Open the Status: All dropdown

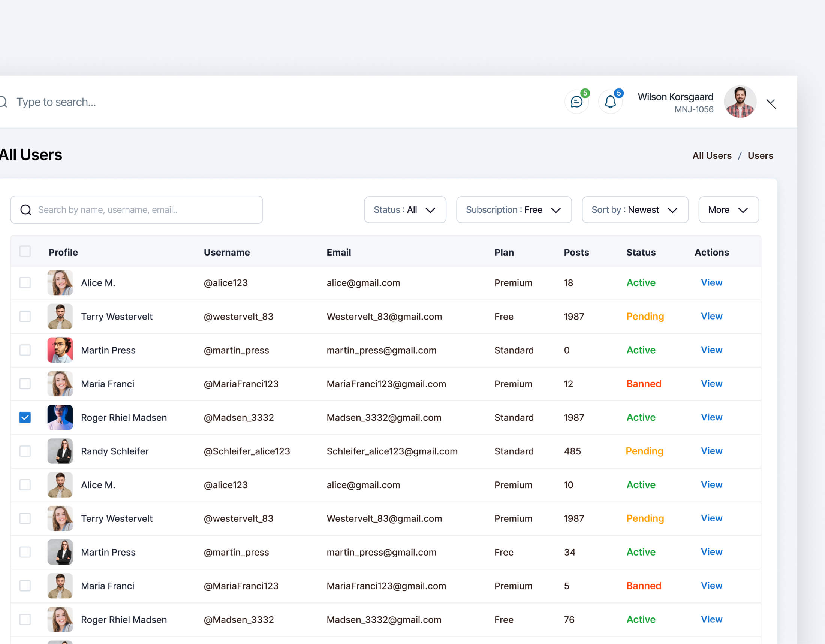click(x=405, y=210)
